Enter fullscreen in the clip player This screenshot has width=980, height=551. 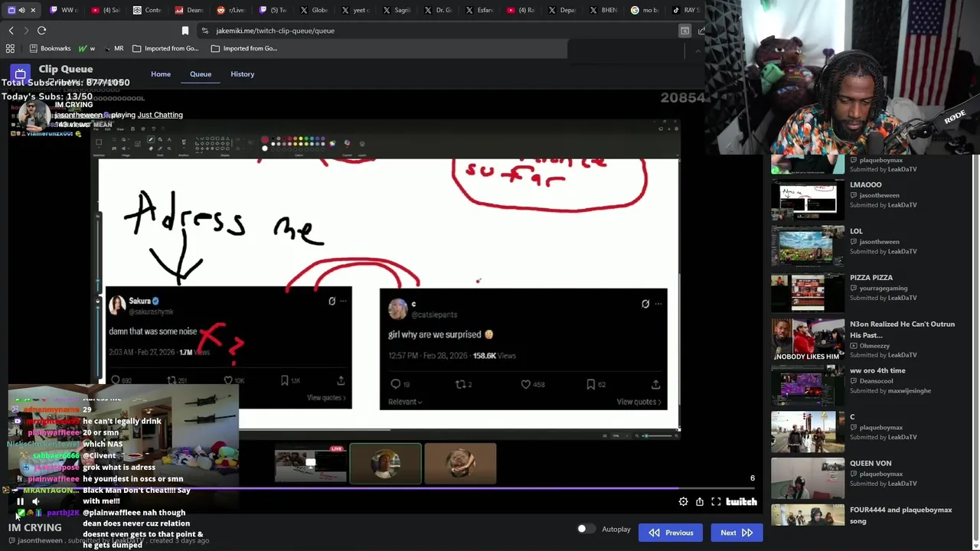click(x=716, y=501)
